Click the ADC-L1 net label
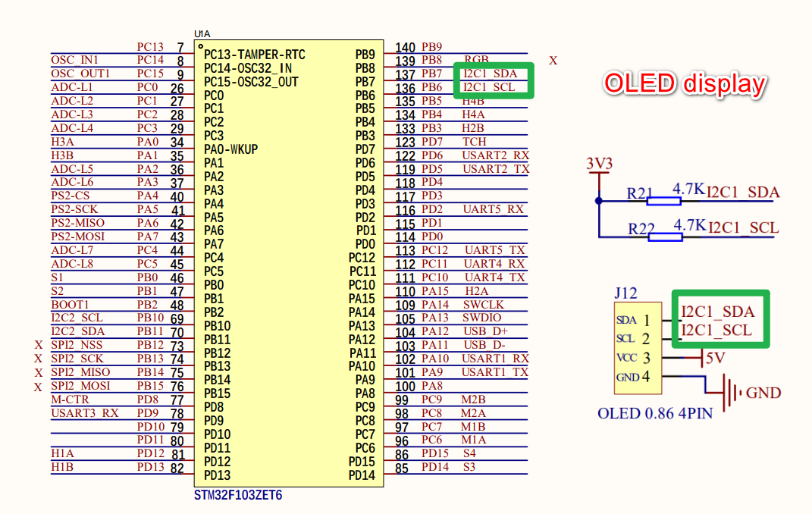 point(71,87)
